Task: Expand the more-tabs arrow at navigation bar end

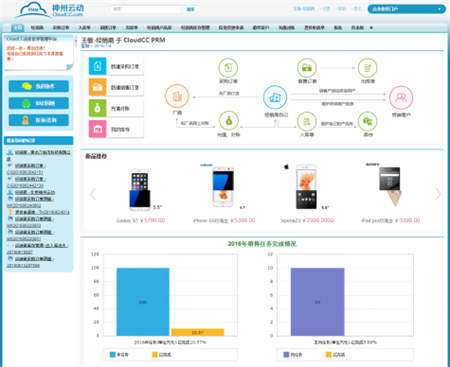Action: (371, 28)
